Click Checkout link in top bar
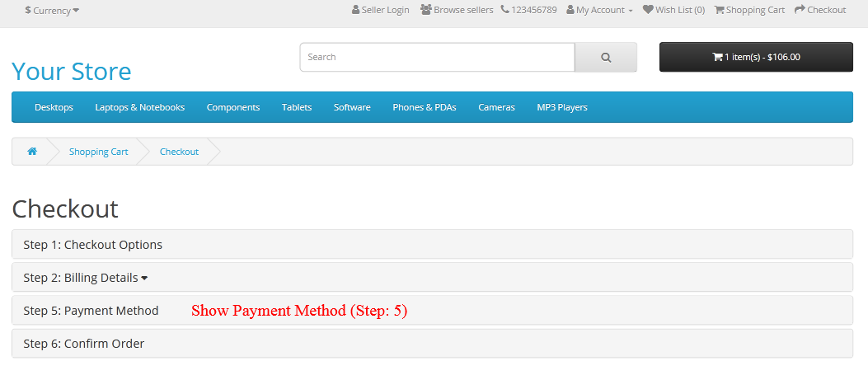The width and height of the screenshot is (868, 375). point(820,10)
